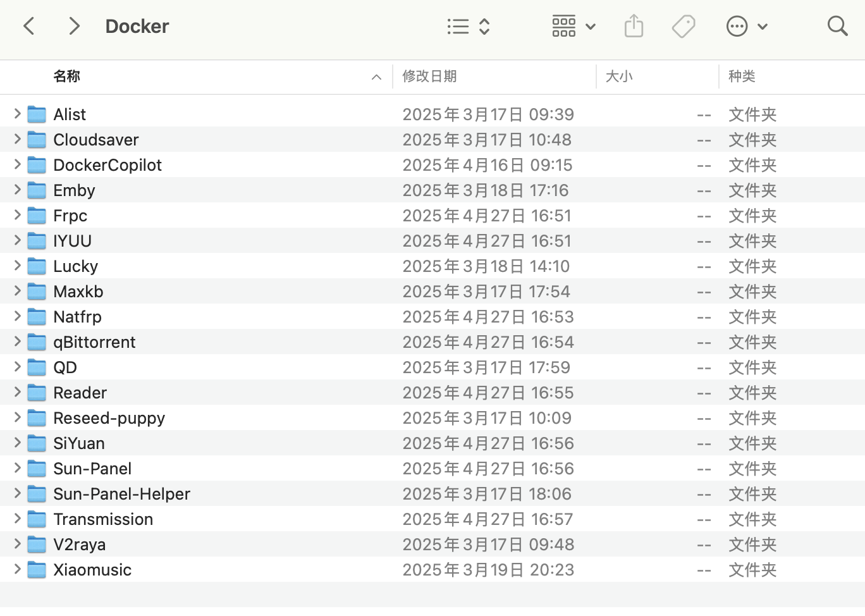Click the QD folder icon
This screenshot has height=616, width=865.
pos(37,367)
